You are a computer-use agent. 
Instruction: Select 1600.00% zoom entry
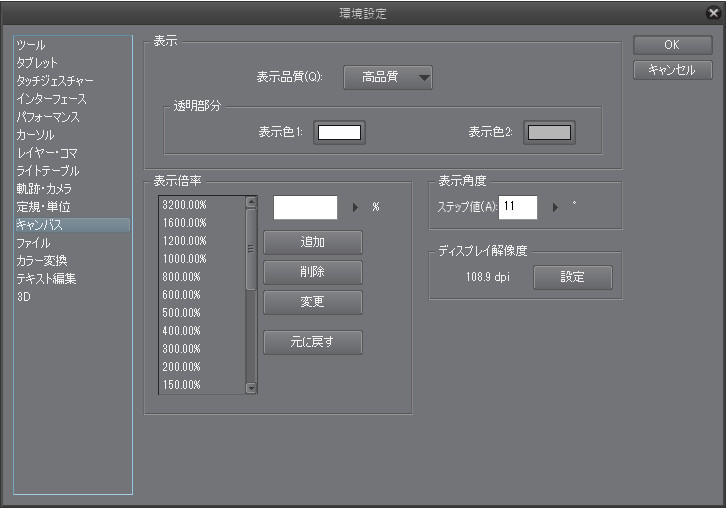pyautogui.click(x=202, y=223)
